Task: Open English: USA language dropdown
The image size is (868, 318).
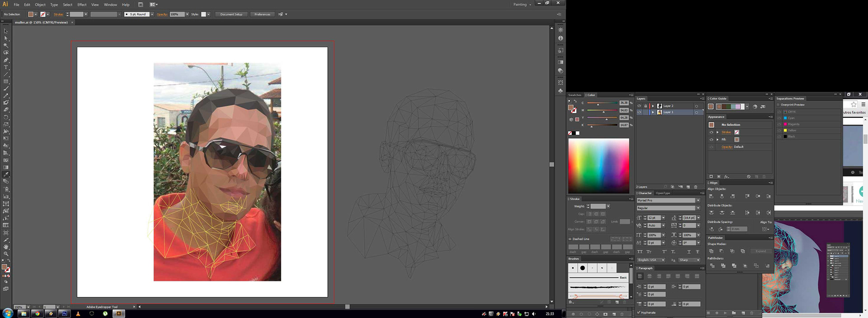Action: click(x=651, y=260)
